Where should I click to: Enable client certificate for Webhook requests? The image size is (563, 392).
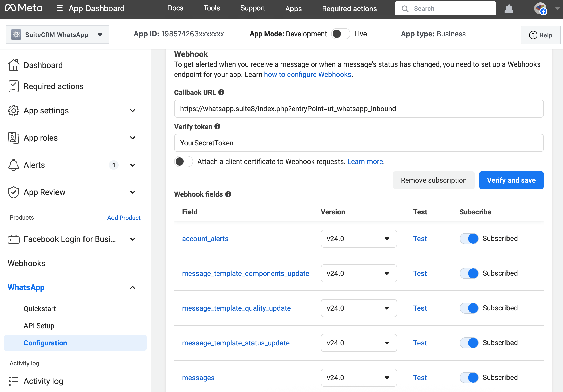point(183,161)
